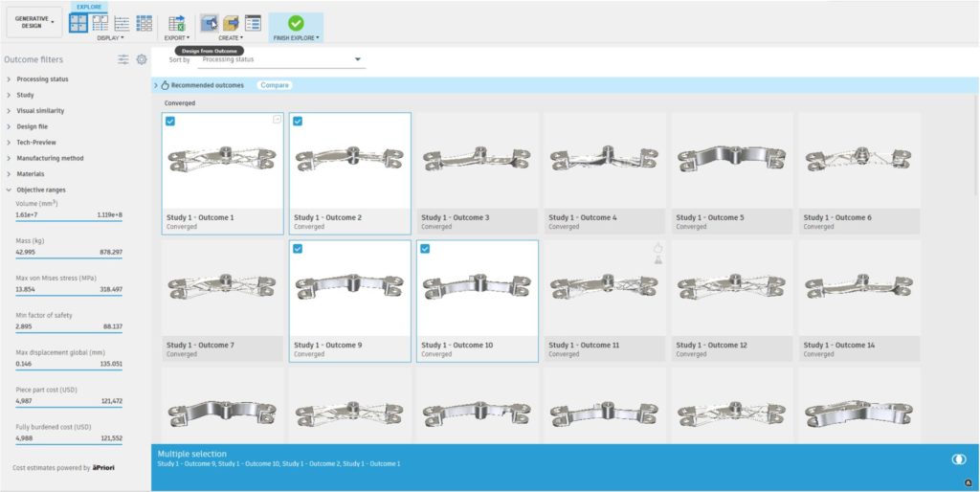The height and width of the screenshot is (492, 980).
Task: Click the Converged group heading
Action: click(180, 103)
